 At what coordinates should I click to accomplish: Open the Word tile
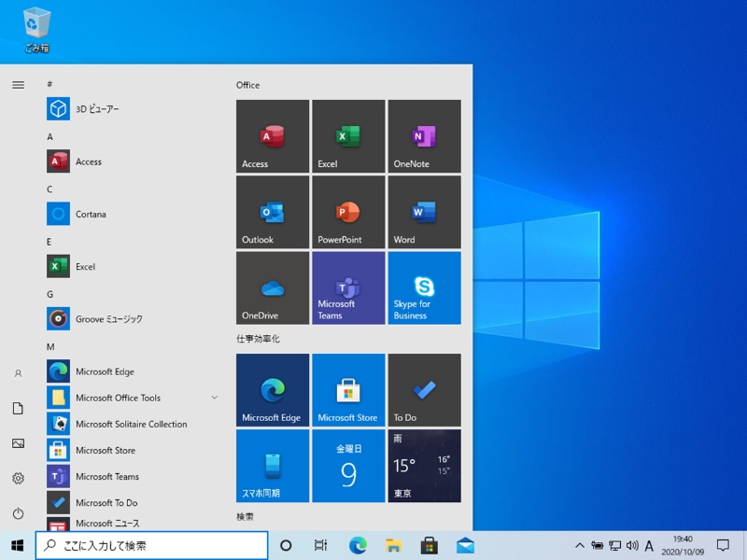[x=424, y=212]
